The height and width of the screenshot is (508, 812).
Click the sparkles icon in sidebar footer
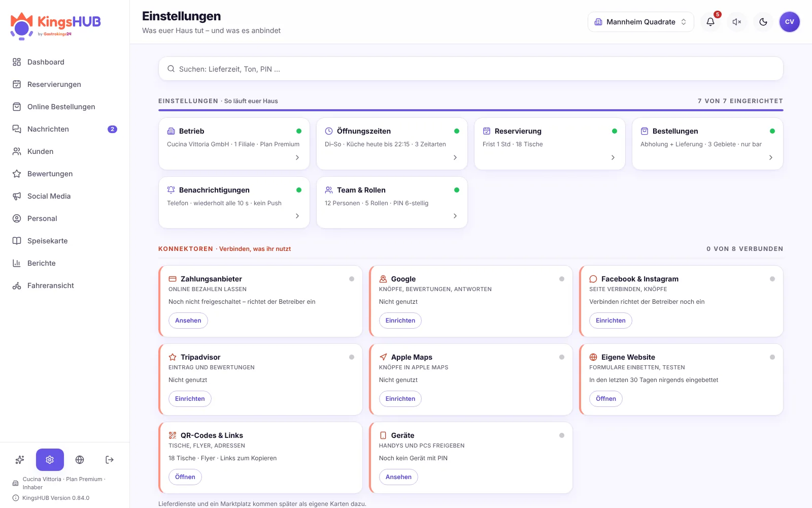click(x=20, y=460)
